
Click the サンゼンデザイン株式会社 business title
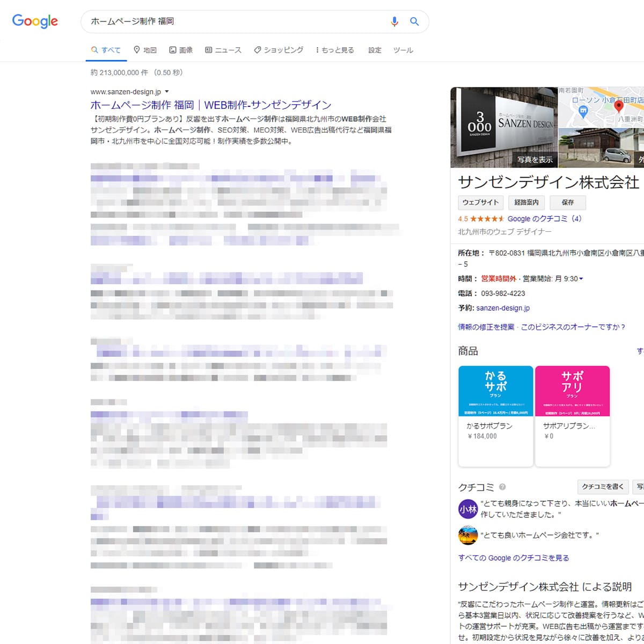click(x=548, y=182)
